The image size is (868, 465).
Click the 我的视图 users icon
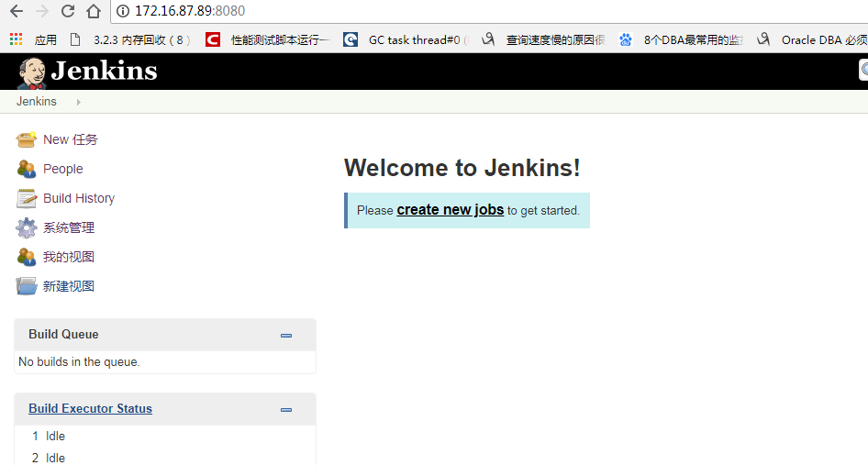pos(26,257)
